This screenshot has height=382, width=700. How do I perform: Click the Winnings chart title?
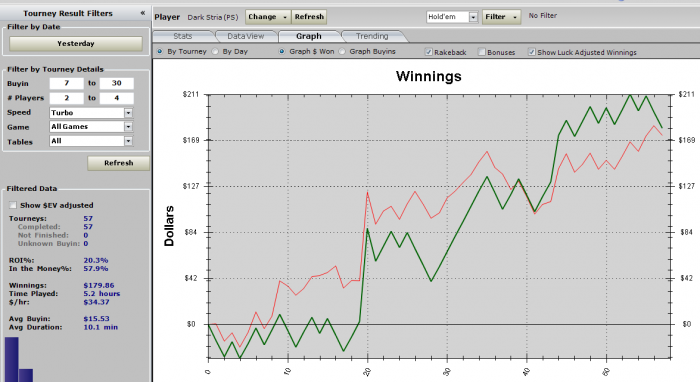pyautogui.click(x=429, y=76)
